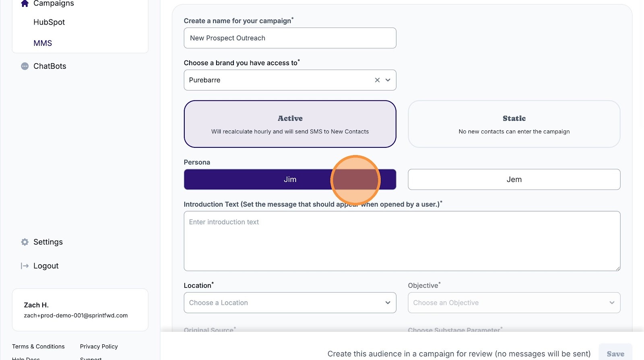Open the Choose a Location dropdown
Viewport: 644px width, 360px height.
[x=290, y=303]
